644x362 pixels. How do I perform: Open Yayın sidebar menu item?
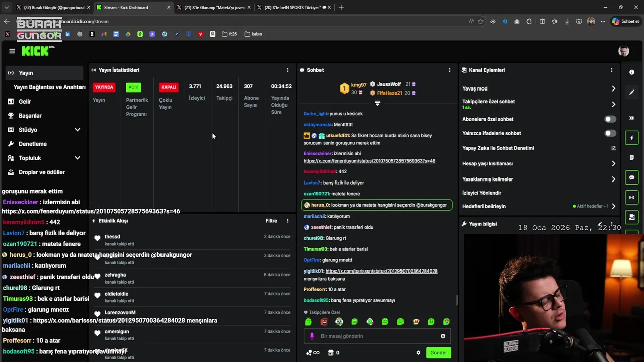pyautogui.click(x=44, y=73)
